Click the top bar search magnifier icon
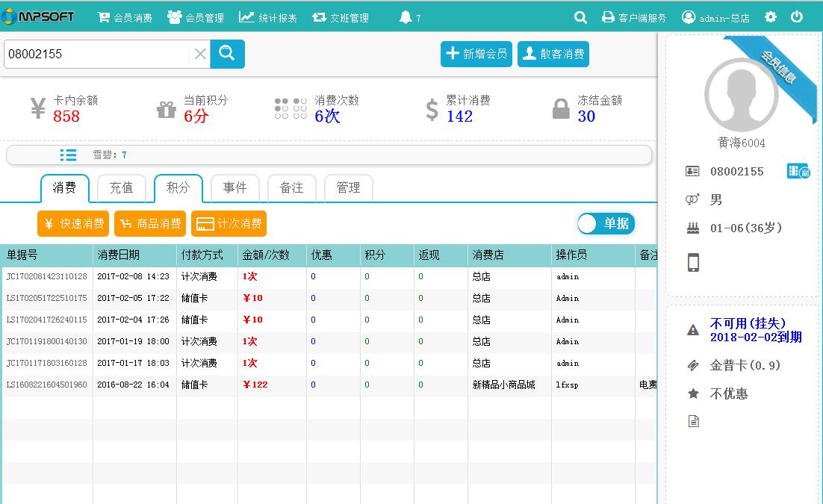The width and height of the screenshot is (823, 504). click(x=580, y=17)
